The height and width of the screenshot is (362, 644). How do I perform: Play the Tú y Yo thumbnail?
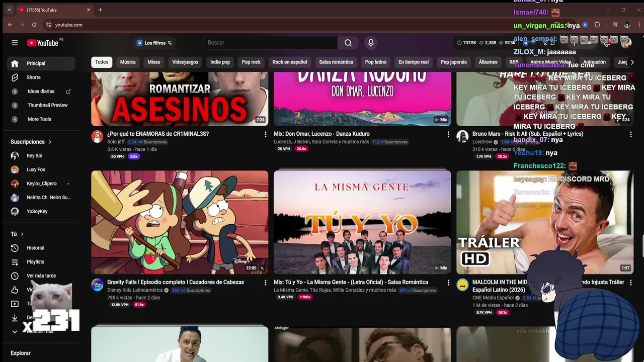tap(362, 222)
